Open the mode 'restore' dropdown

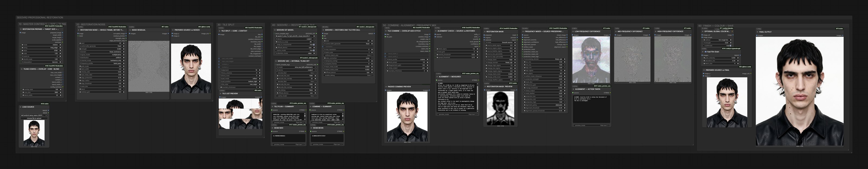click(x=42, y=45)
